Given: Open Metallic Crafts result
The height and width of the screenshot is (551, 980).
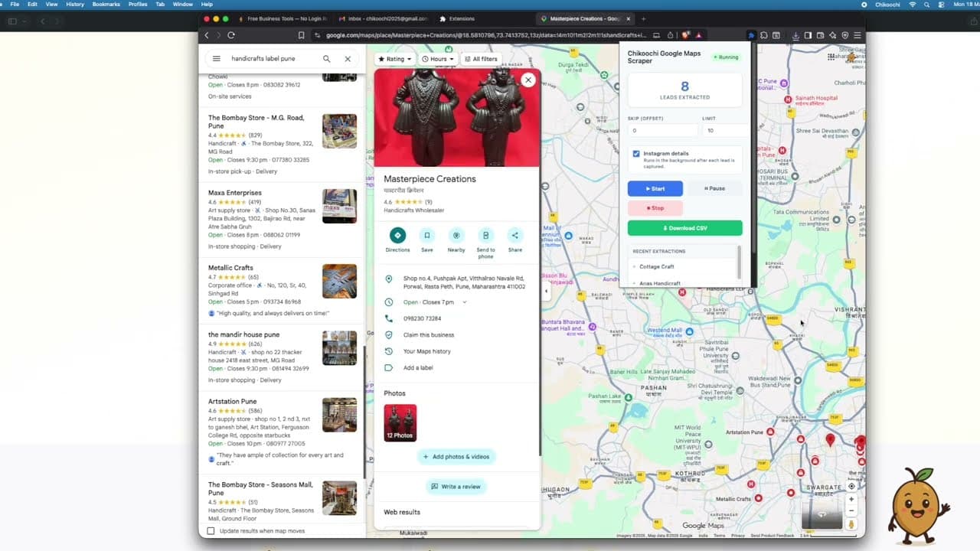Looking at the screenshot, I should point(282,291).
